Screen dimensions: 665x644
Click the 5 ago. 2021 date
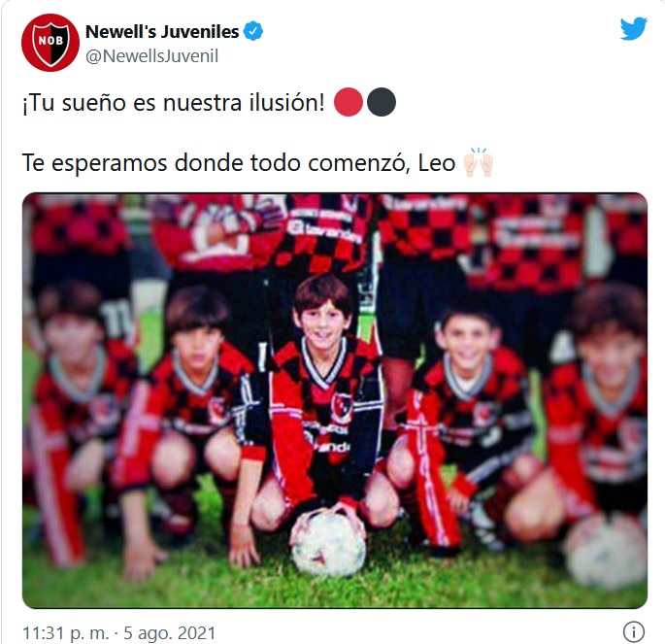(169, 632)
